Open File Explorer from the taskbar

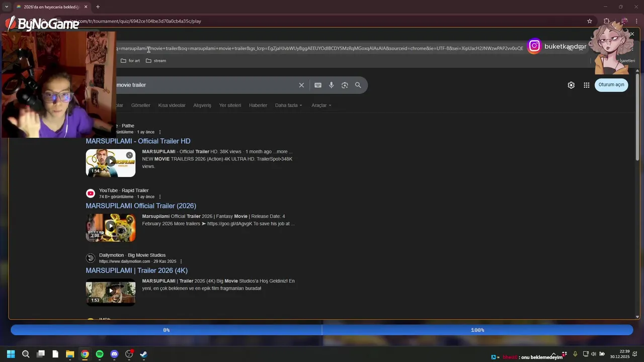[x=70, y=354]
